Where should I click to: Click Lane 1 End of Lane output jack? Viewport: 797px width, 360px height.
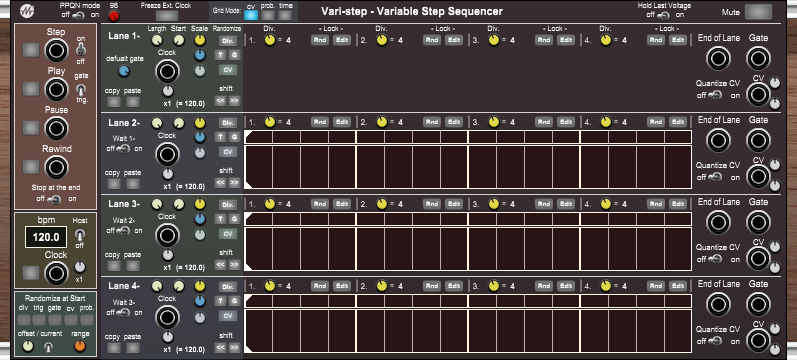pos(718,58)
